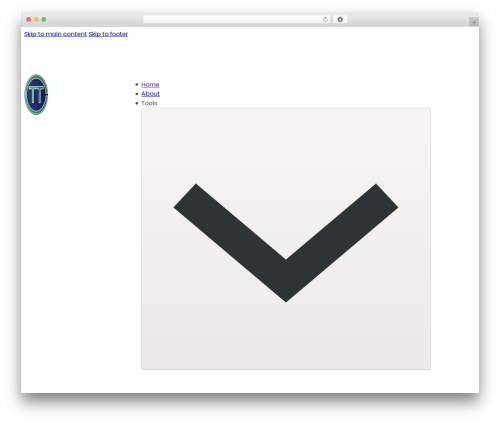Click the Skip to main content link
Image resolution: width=500 pixels, height=423 pixels.
55,34
